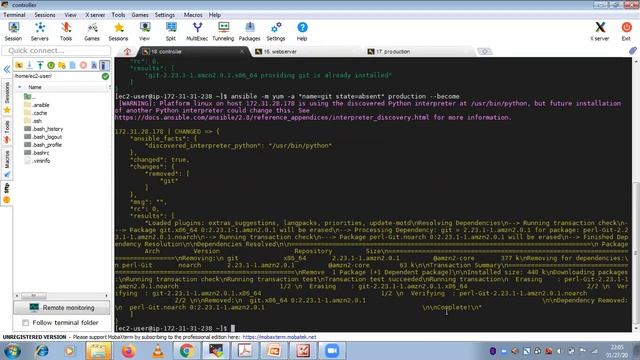640x360 pixels.
Task: Collapse sidebar with double-arrow icon
Action: tap(7, 70)
